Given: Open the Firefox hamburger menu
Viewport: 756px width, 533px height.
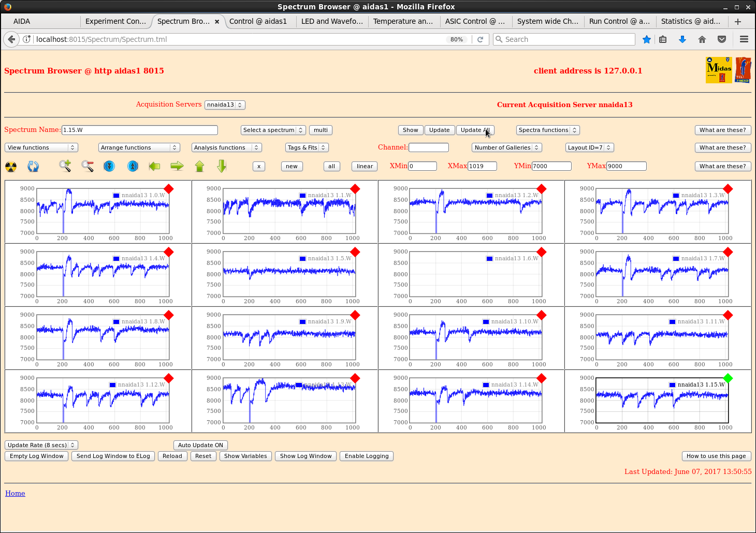Looking at the screenshot, I should coord(744,39).
